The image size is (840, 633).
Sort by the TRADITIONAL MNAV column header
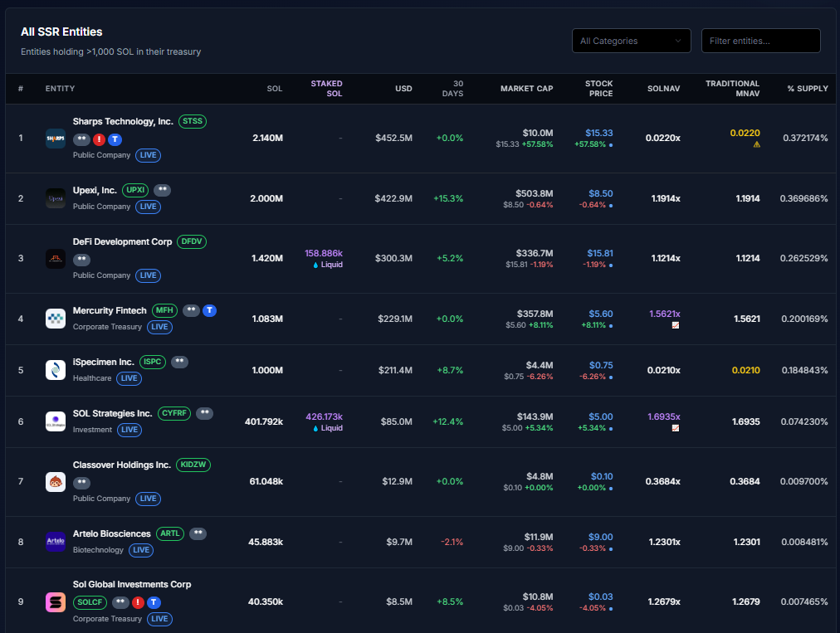click(732, 89)
